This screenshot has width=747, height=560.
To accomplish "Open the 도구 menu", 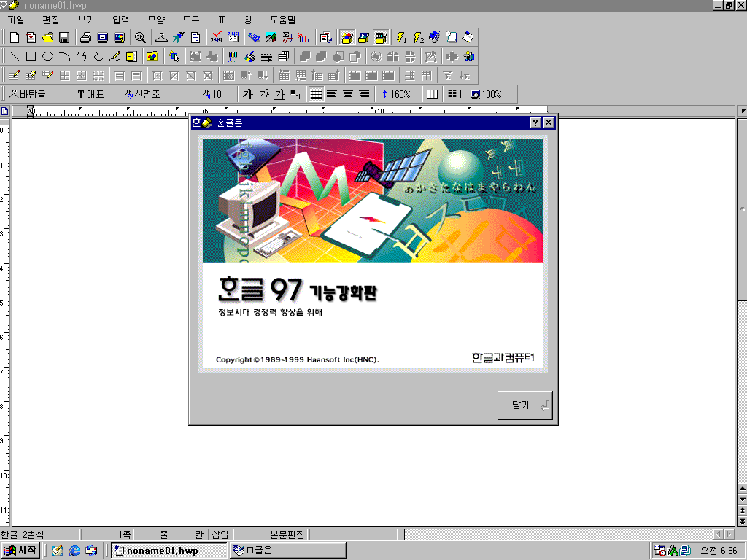I will tap(191, 20).
